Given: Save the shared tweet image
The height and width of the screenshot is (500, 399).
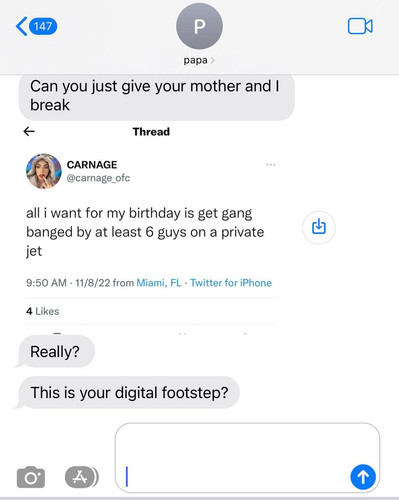Looking at the screenshot, I should point(319,227).
